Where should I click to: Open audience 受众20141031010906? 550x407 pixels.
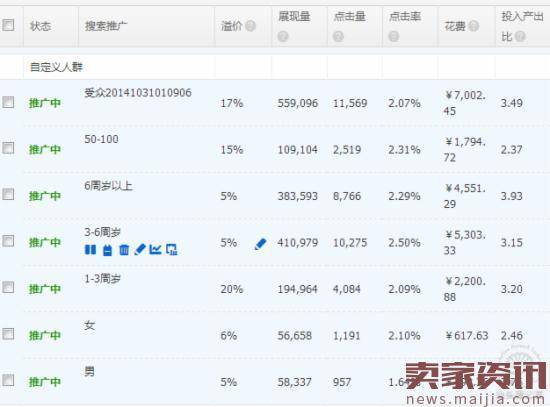pyautogui.click(x=138, y=93)
